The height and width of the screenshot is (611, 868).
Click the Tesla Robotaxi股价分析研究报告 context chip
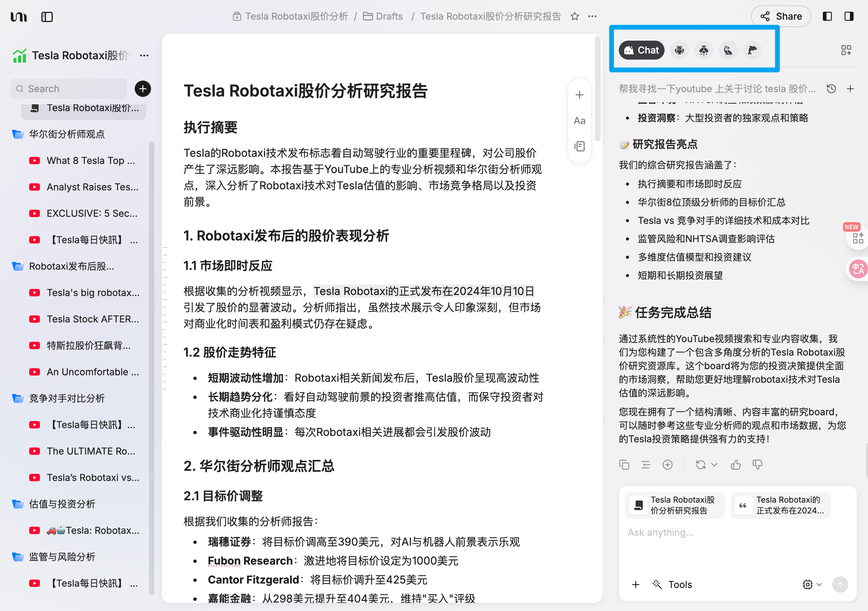675,505
